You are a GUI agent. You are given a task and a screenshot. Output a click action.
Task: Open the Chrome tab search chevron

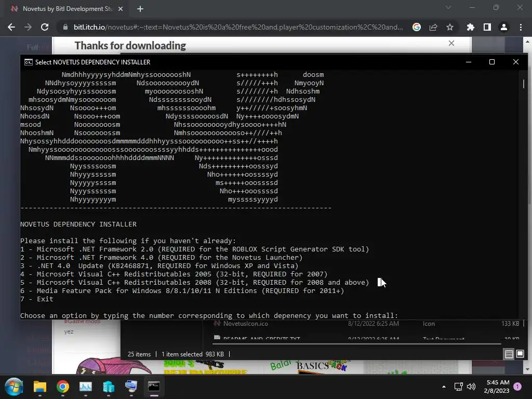tap(448, 7)
